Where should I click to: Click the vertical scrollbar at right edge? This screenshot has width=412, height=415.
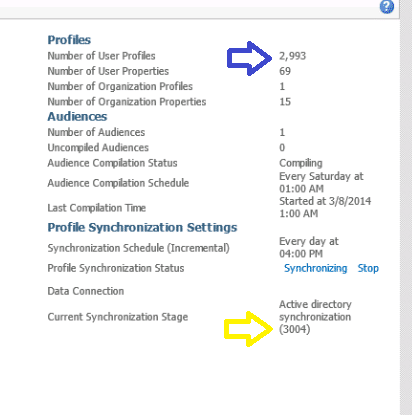point(406,207)
